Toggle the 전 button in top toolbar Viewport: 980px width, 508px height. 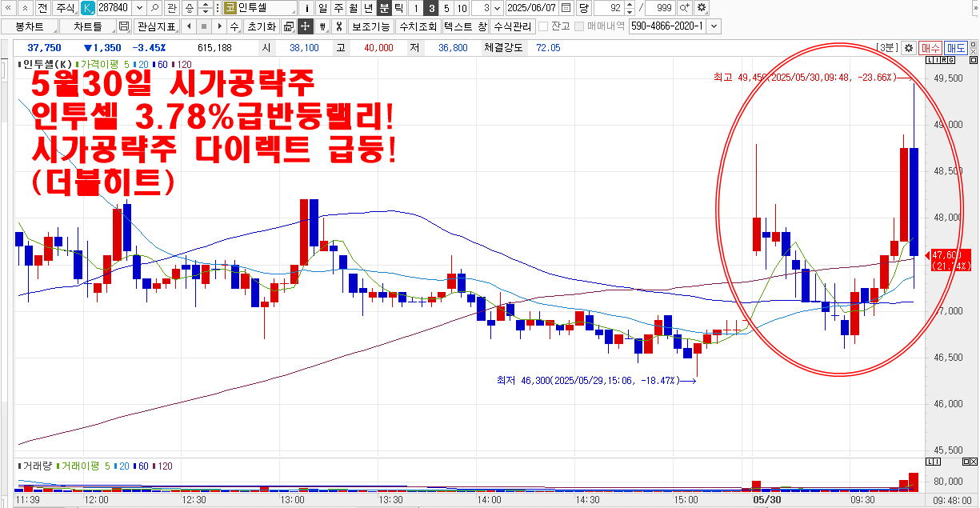tap(42, 8)
